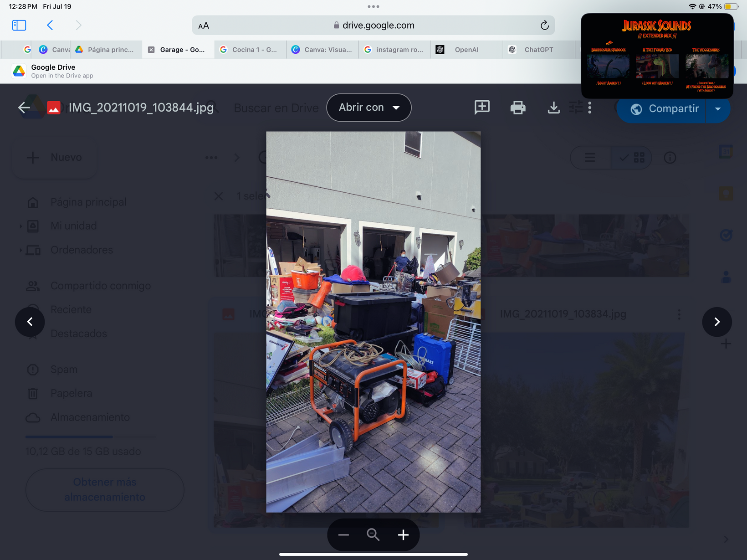
Task: Download the image with the download icon
Action: click(553, 108)
